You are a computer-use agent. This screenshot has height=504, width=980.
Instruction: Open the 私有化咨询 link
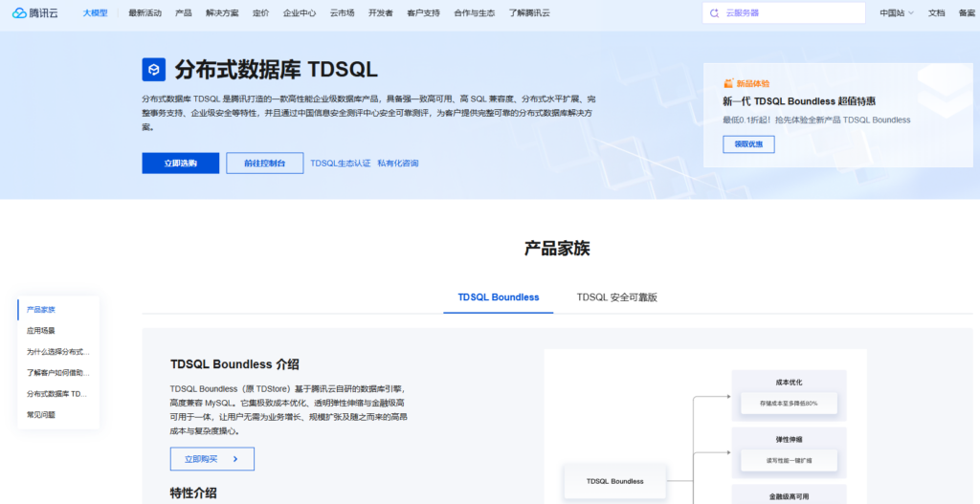pos(398,163)
